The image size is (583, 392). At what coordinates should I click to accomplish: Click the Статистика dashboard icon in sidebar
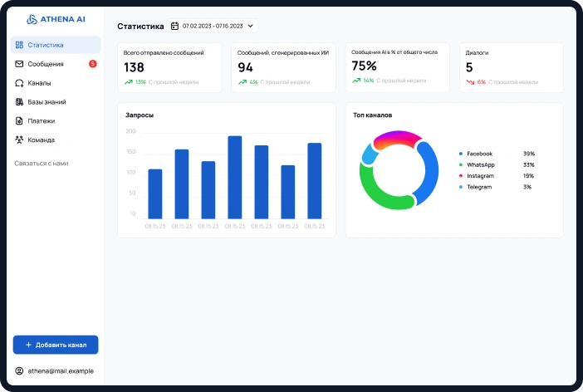pos(19,45)
